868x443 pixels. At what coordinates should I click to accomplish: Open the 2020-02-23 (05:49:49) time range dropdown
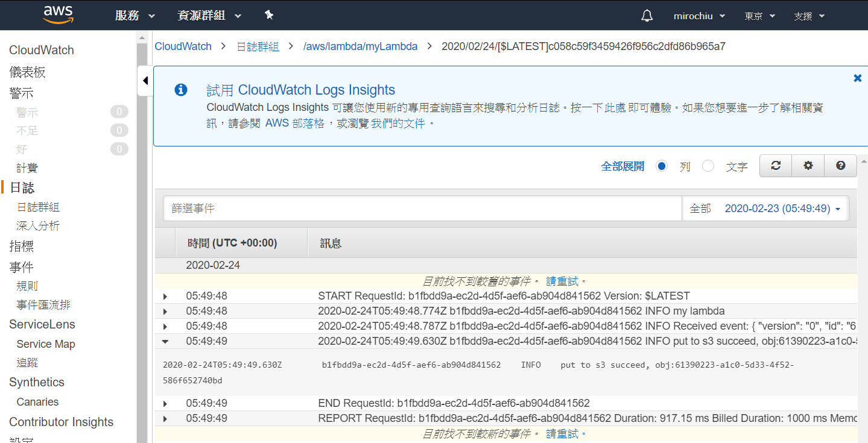click(x=782, y=209)
